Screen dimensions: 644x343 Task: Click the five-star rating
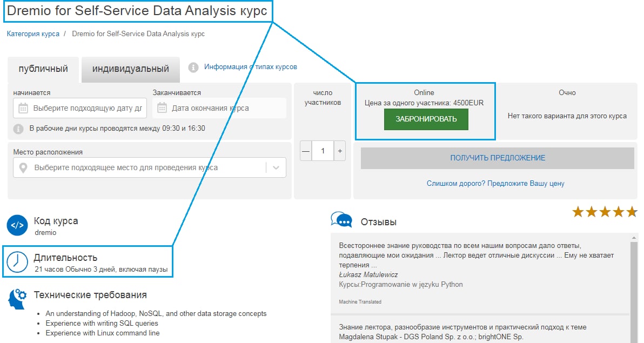604,212
